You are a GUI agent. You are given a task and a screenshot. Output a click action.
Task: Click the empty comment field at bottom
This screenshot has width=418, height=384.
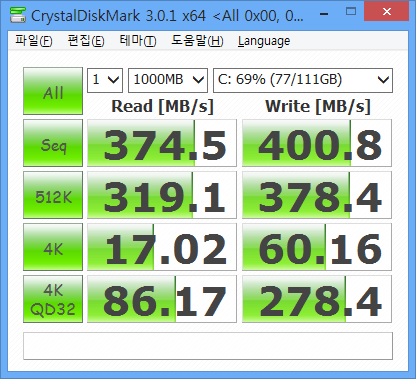tap(208, 346)
